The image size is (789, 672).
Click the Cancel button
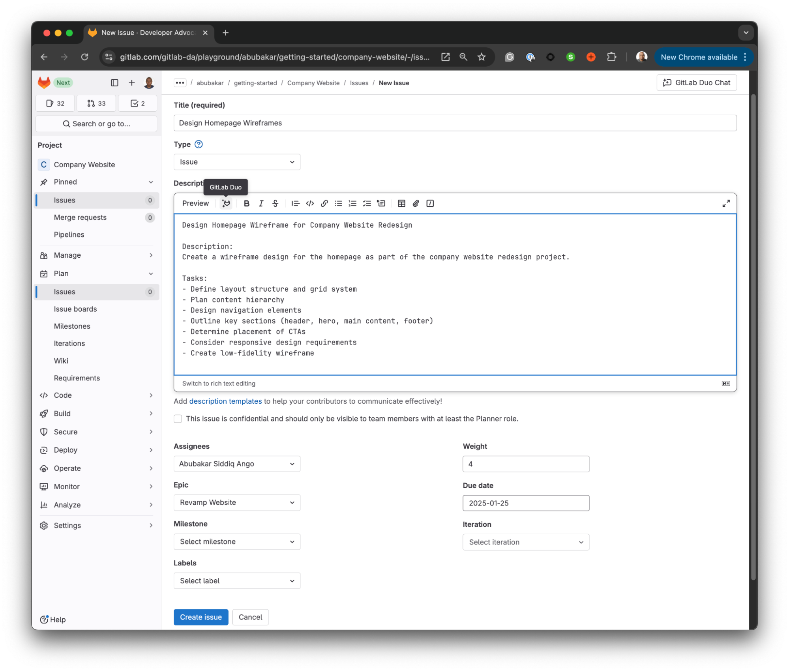click(x=250, y=617)
